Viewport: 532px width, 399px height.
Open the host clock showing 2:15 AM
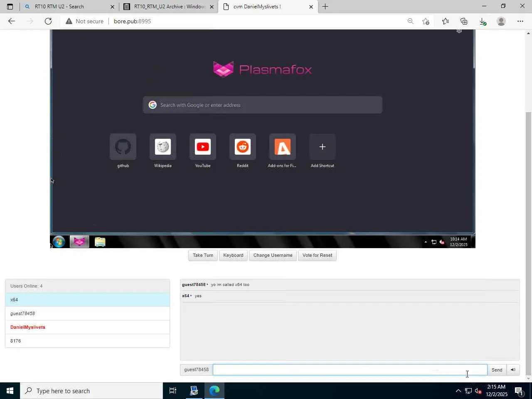tap(496, 391)
